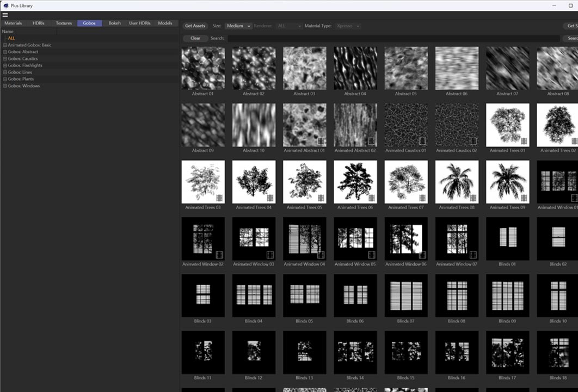Switch to the HDRIs tab

point(38,23)
